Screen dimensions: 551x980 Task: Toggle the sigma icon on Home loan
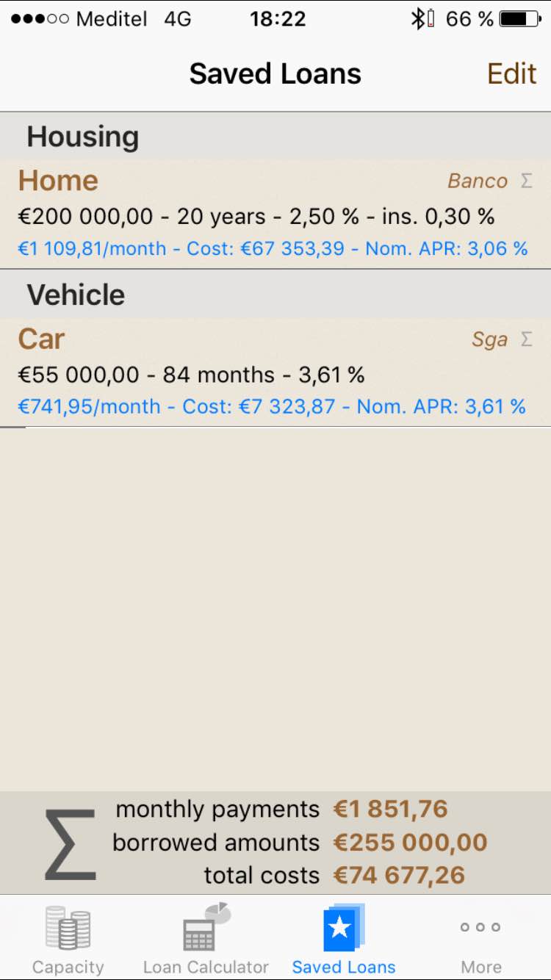[526, 181]
